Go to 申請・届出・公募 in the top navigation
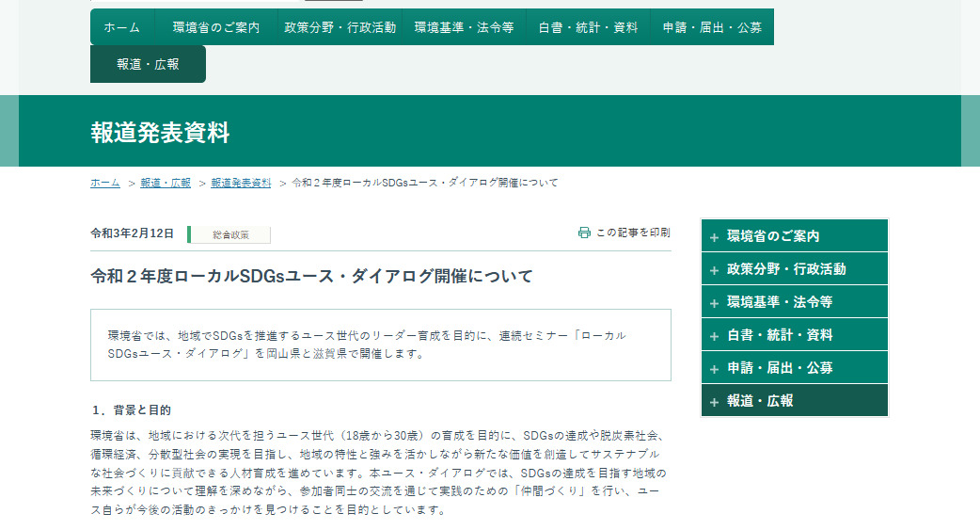The image size is (980, 530). tap(712, 27)
